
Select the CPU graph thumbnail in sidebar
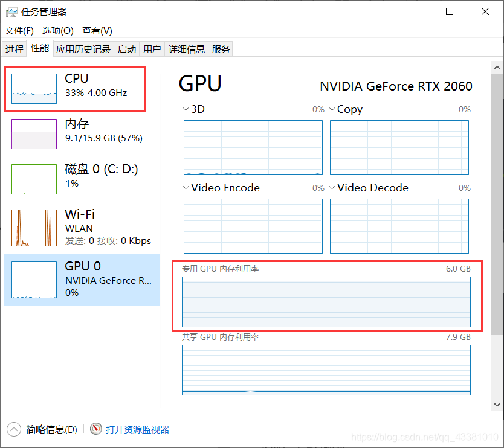[33, 88]
